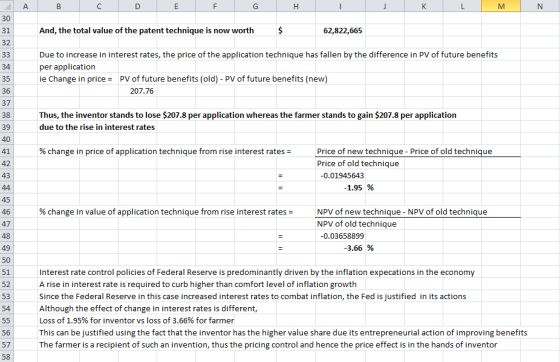The width and height of the screenshot is (560, 362).
Task: Click the % sign next to -3.66
Action: (370, 248)
